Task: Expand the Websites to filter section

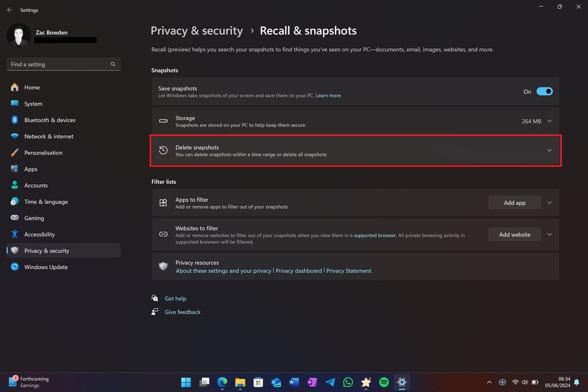Action: tap(549, 234)
